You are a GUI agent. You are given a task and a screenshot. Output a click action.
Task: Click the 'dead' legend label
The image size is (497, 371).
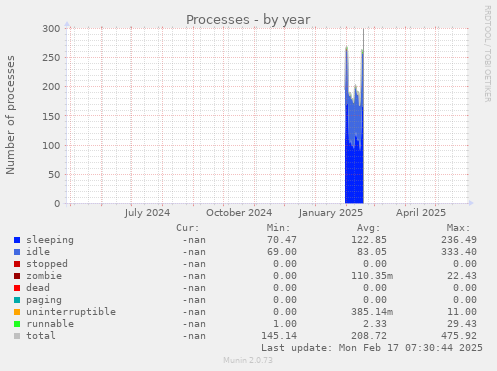point(38,288)
